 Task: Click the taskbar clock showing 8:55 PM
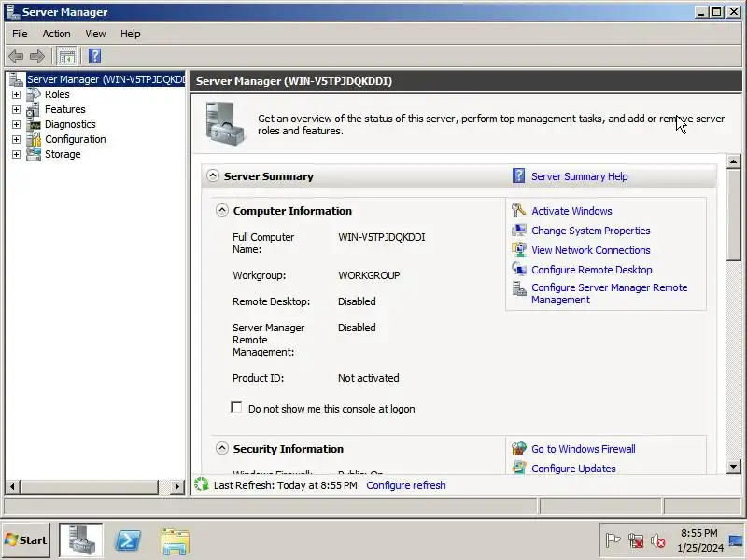pyautogui.click(x=699, y=540)
